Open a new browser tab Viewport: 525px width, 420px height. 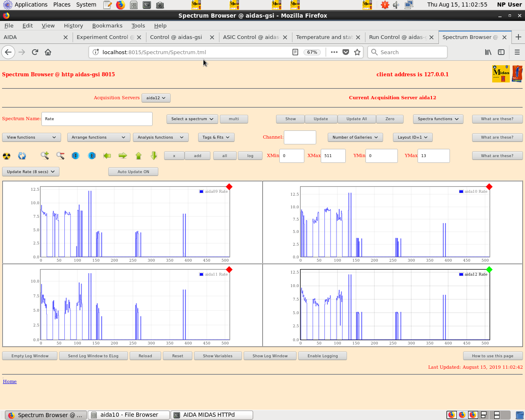tap(518, 37)
